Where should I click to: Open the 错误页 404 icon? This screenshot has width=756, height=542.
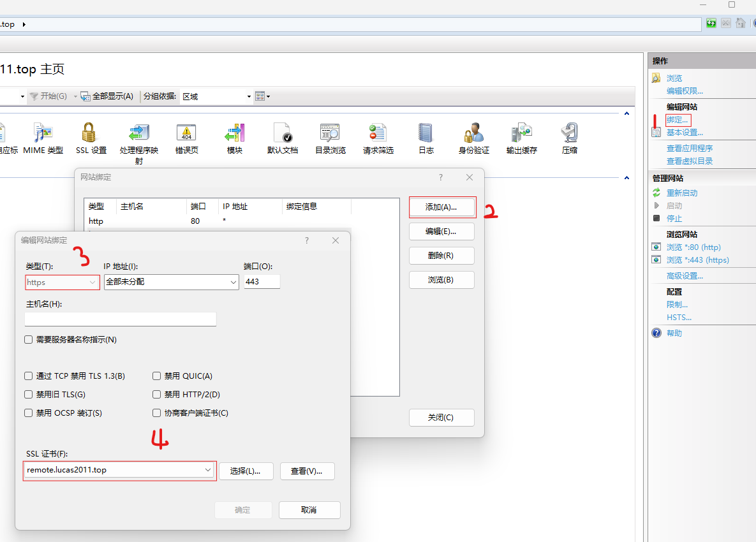pos(186,133)
